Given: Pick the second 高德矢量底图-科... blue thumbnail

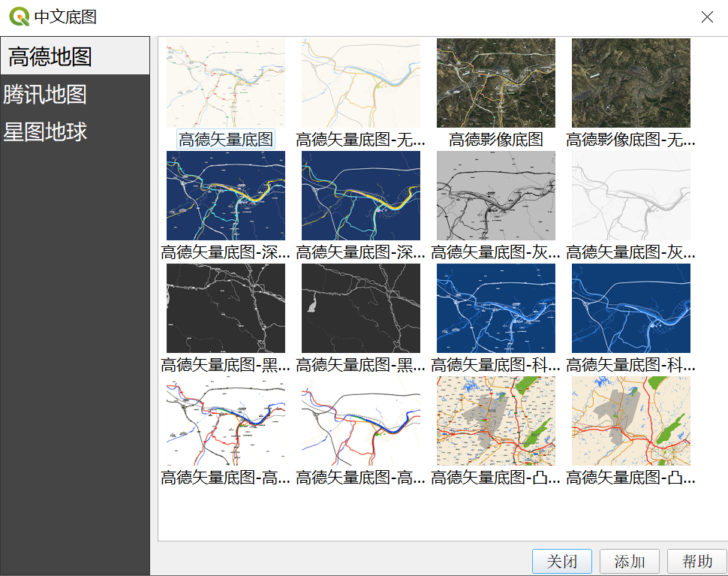Looking at the screenshot, I should [631, 309].
